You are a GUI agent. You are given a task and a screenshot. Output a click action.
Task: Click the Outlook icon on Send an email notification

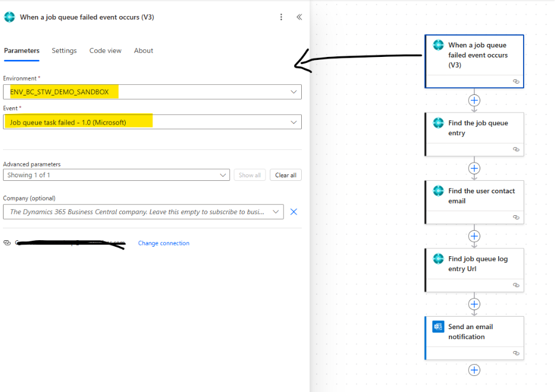coord(438,326)
